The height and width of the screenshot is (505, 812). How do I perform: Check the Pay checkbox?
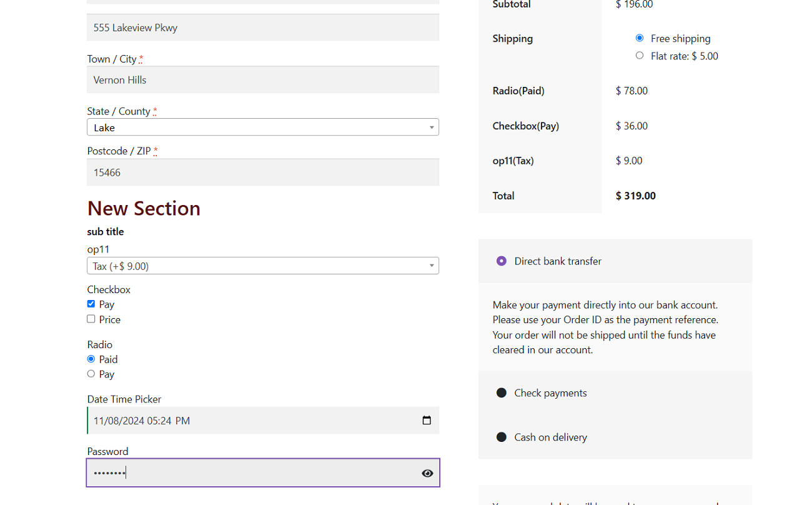(x=91, y=304)
